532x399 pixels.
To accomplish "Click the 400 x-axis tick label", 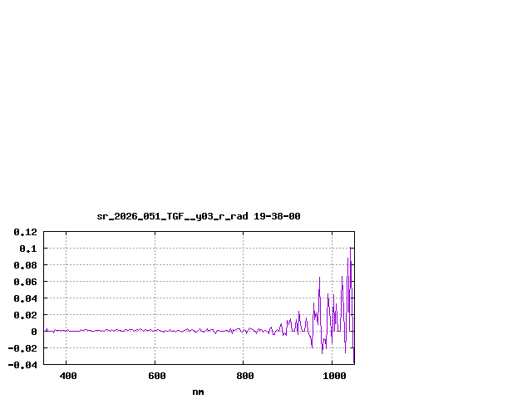I will 68,376.
